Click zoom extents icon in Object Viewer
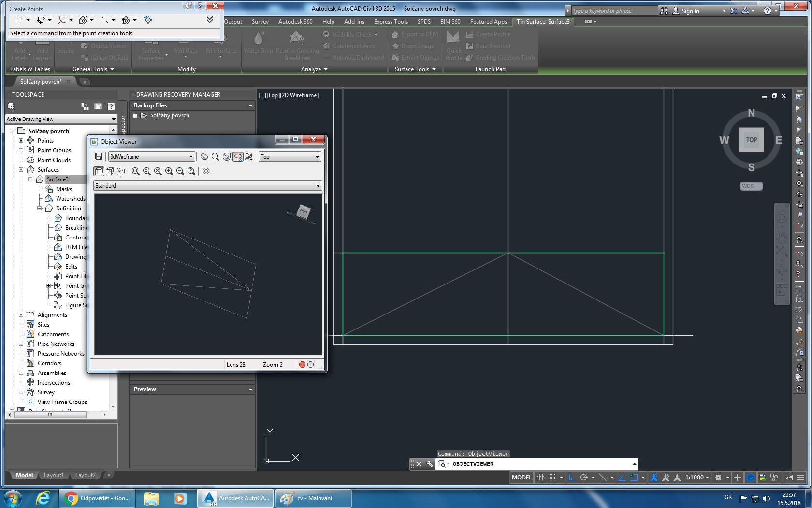812x508 pixels. 158,171
